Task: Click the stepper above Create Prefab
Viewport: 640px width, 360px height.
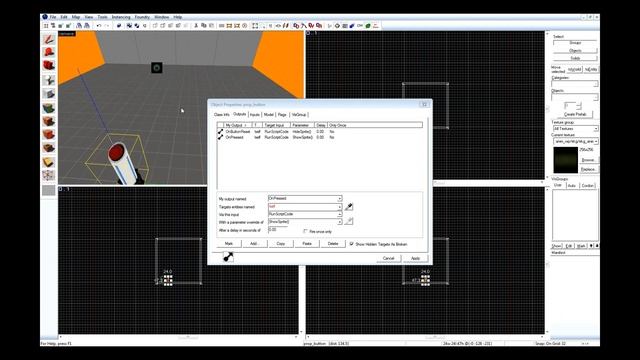Action: [x=579, y=106]
